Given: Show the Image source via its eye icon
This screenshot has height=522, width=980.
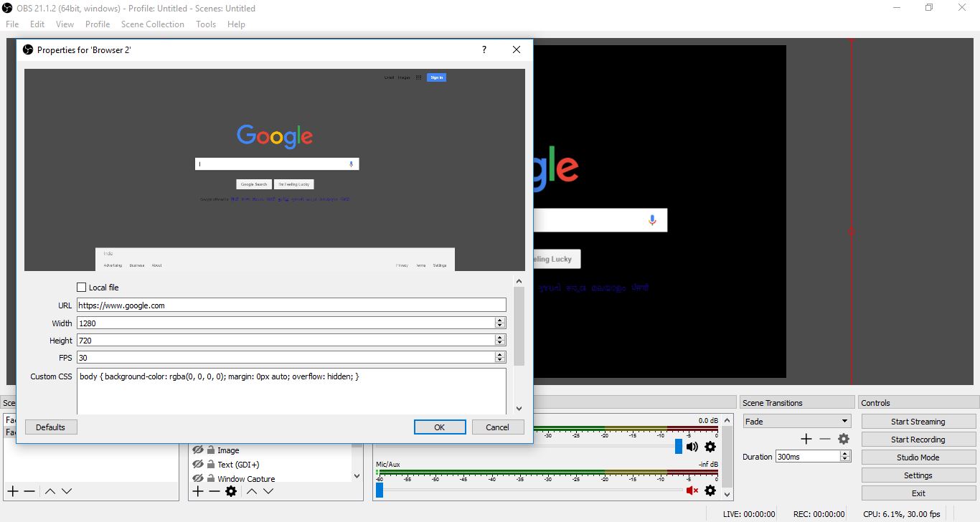Looking at the screenshot, I should pyautogui.click(x=198, y=450).
